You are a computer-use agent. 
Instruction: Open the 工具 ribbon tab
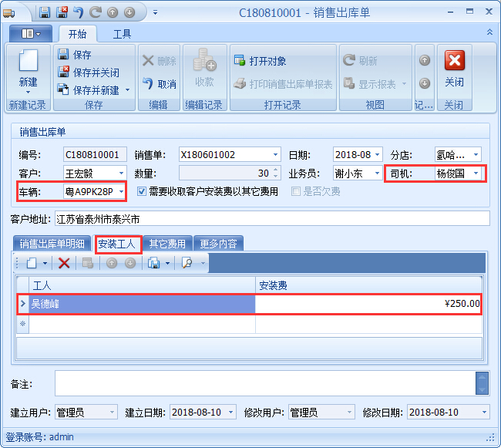point(122,34)
